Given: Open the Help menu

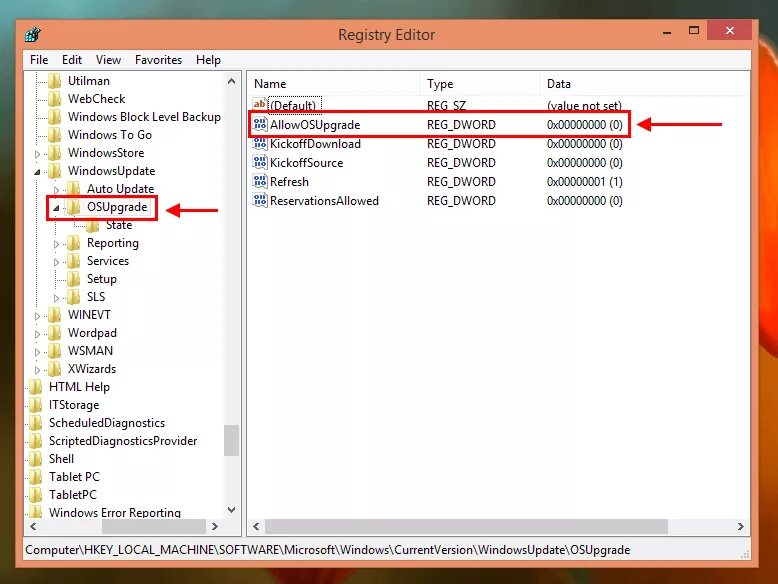Looking at the screenshot, I should 208,60.
